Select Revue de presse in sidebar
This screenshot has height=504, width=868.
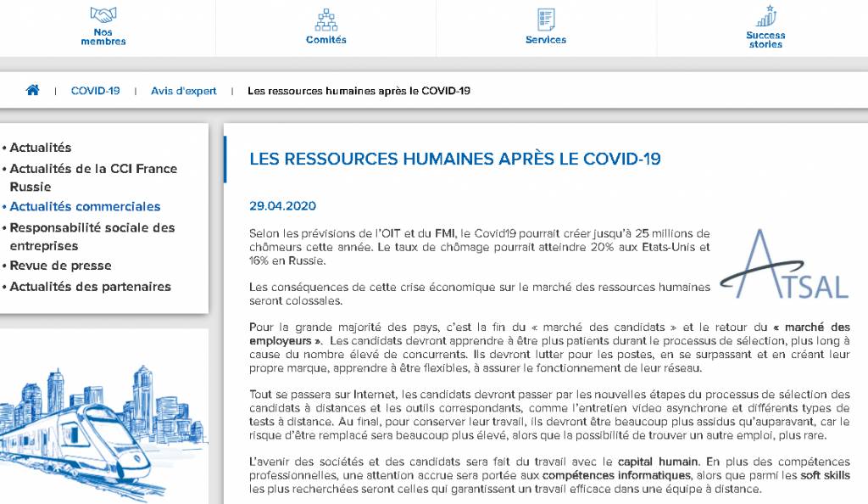click(60, 266)
